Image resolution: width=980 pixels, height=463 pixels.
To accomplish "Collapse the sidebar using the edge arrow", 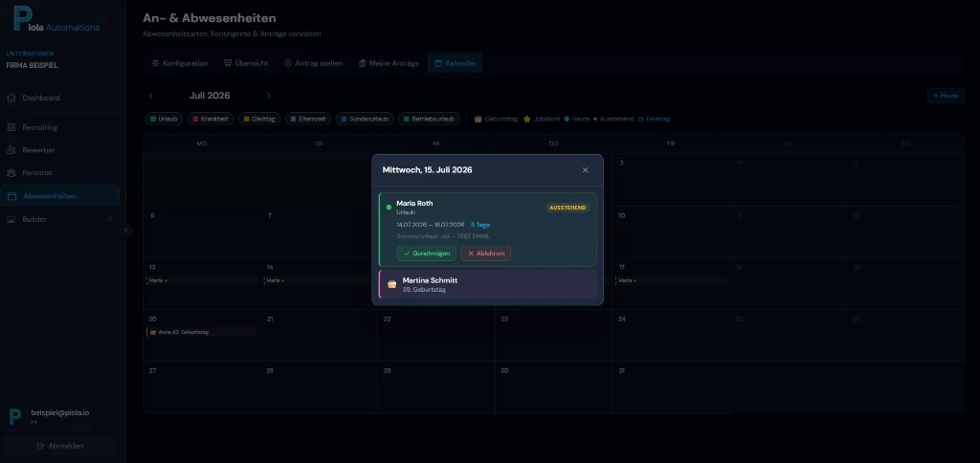I will [125, 230].
